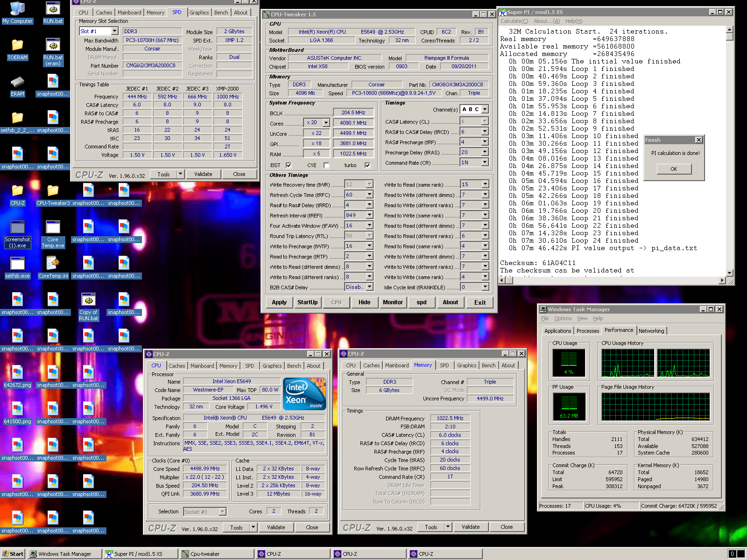Open the CPU-Z folder on desktop
This screenshot has width=747, height=560.
(x=17, y=194)
